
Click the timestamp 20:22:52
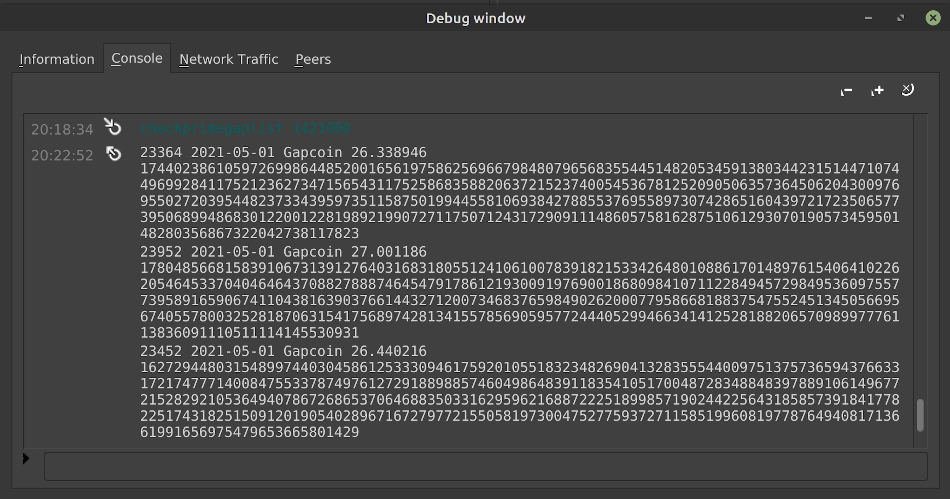click(x=62, y=156)
